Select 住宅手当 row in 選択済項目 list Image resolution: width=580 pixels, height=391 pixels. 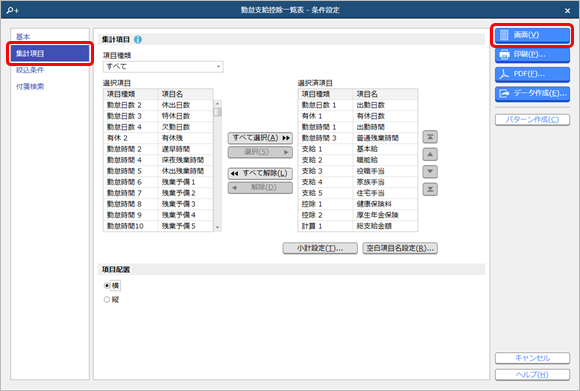pyautogui.click(x=358, y=193)
